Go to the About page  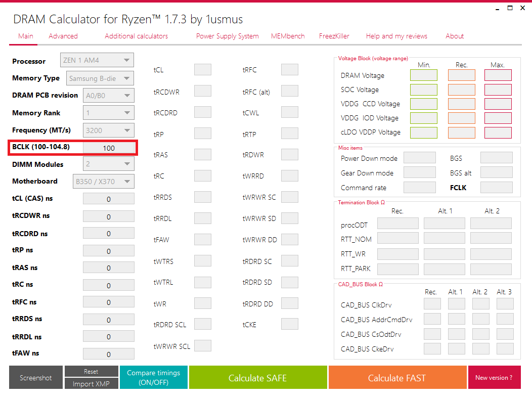point(454,36)
